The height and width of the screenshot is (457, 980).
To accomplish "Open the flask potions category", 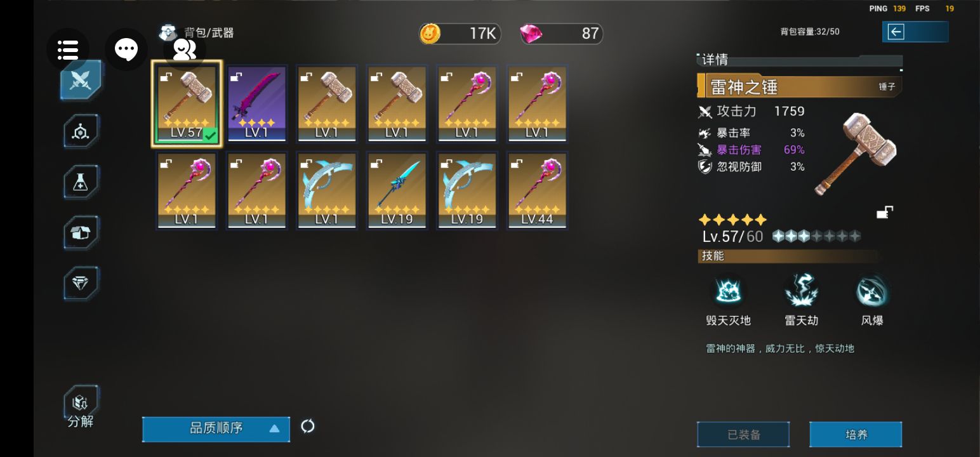I will coord(81,182).
